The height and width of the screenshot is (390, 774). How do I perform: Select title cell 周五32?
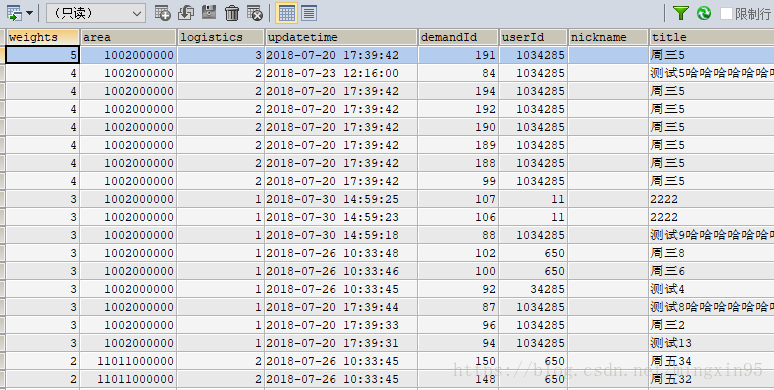[x=712, y=379]
